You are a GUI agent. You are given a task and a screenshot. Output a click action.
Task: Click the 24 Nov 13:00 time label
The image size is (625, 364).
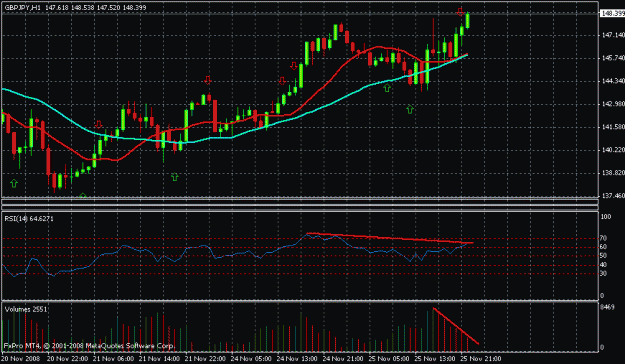pos(297,359)
